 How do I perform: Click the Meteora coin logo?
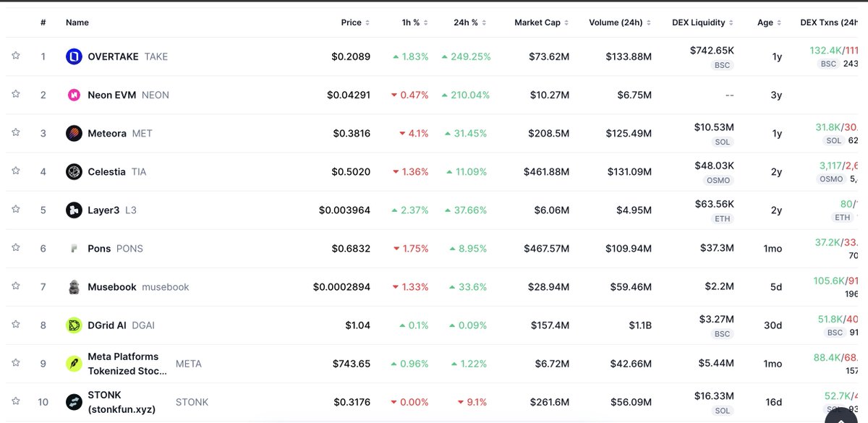(74, 133)
